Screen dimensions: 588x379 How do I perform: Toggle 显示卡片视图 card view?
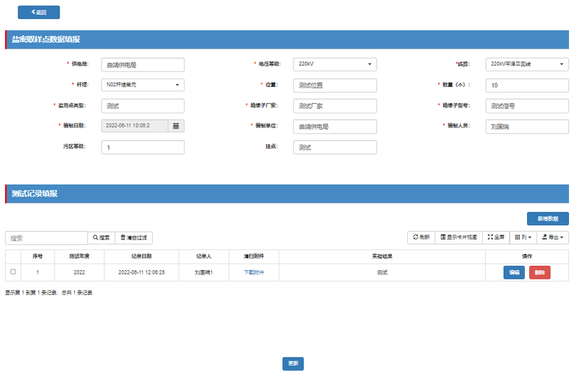click(459, 237)
